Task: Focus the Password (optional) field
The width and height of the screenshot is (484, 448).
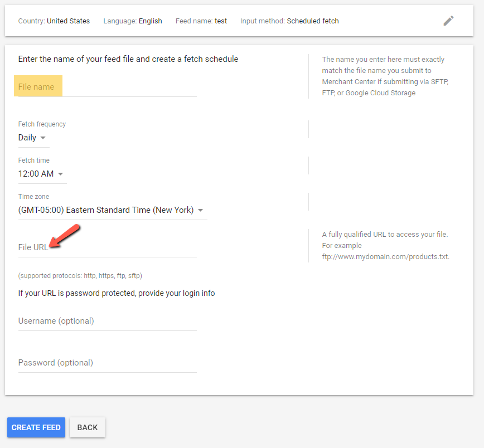Action: (x=107, y=363)
